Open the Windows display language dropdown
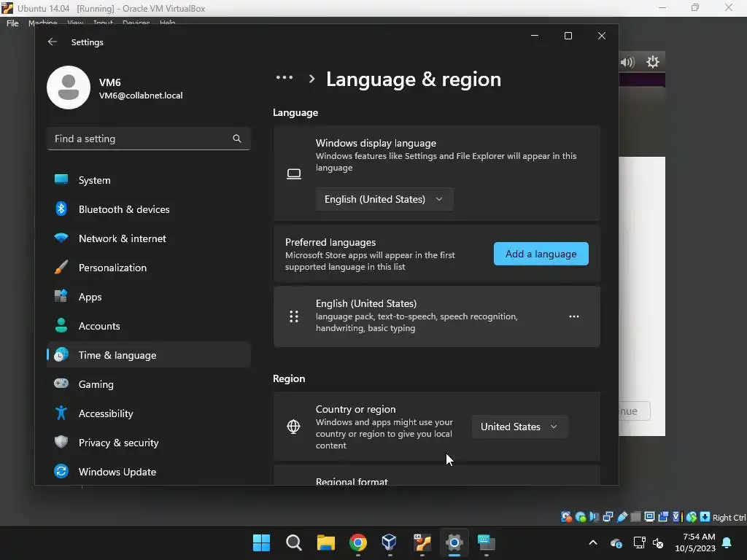 click(x=384, y=199)
